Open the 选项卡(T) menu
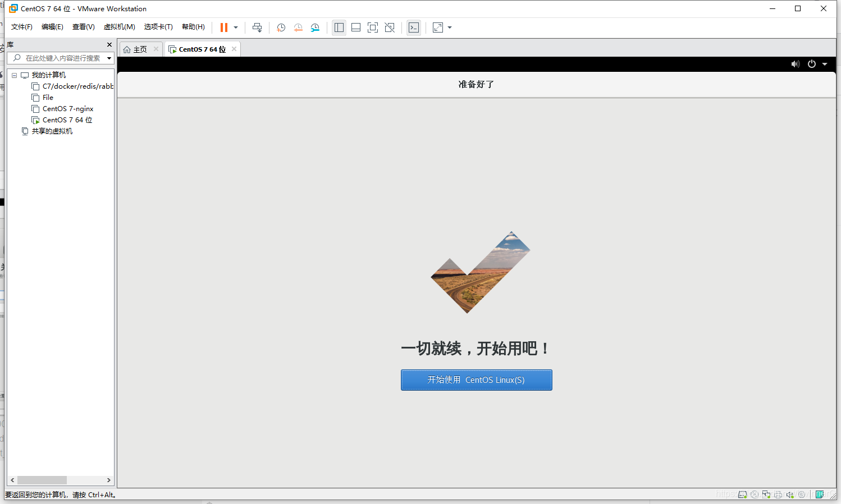This screenshot has height=504, width=841. [x=158, y=27]
